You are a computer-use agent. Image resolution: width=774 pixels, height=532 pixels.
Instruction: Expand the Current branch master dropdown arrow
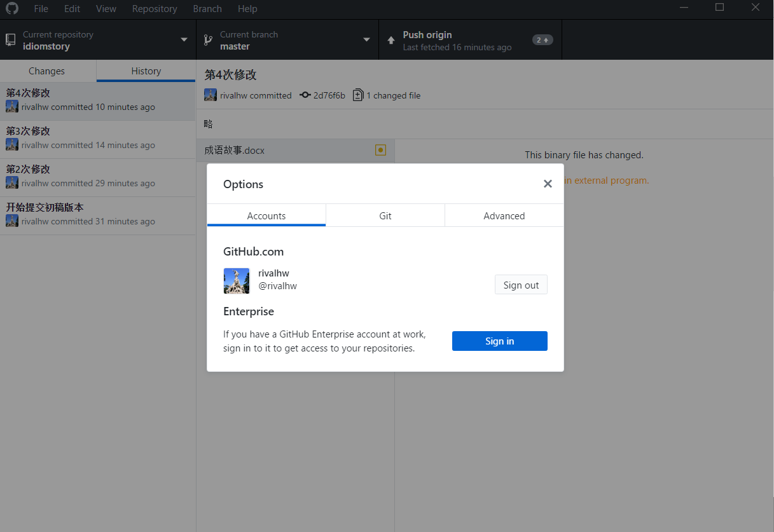tap(366, 40)
